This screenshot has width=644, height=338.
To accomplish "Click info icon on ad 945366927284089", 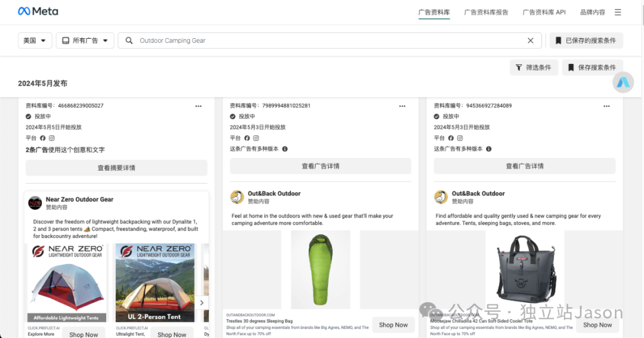I will [x=489, y=148].
